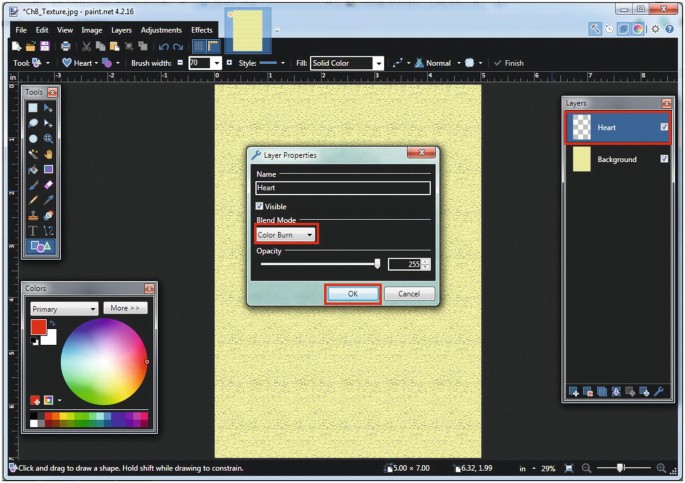Open the Solid Color fill dropdown

coord(346,63)
